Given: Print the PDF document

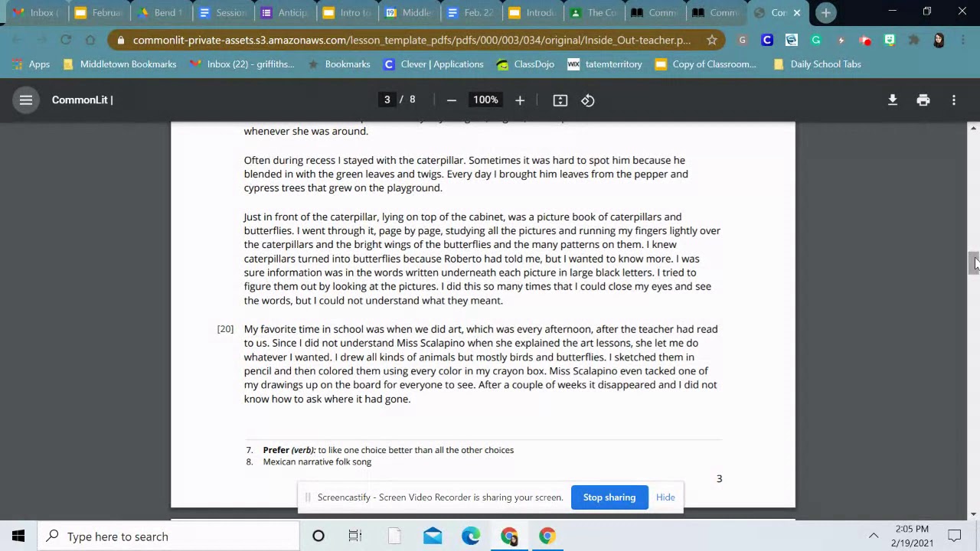Looking at the screenshot, I should tap(923, 100).
